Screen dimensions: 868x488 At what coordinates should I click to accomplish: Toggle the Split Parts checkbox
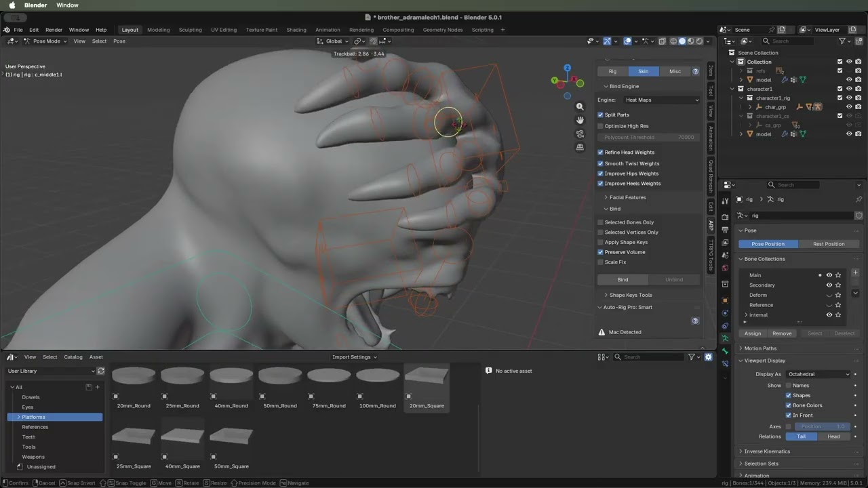click(600, 115)
